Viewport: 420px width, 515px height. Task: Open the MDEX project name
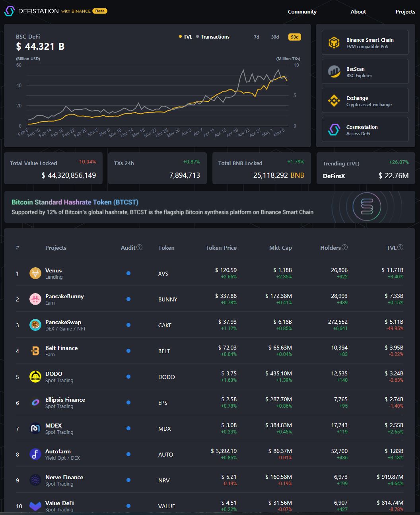point(53,426)
